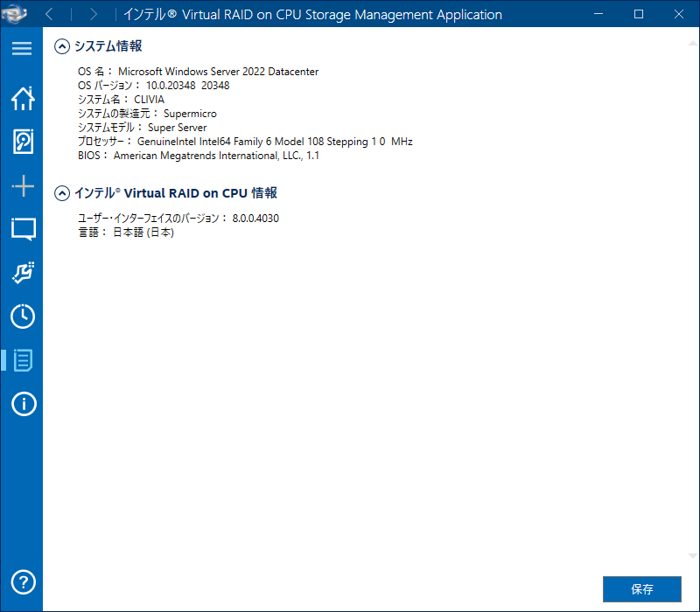Select the system report document icon
Image resolution: width=700 pixels, height=612 pixels.
(22, 360)
